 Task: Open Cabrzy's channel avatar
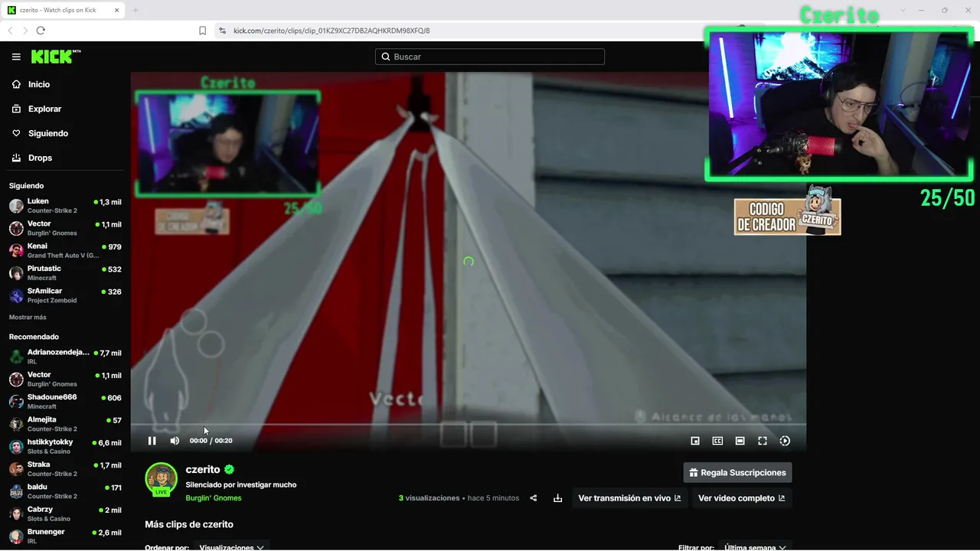(x=16, y=514)
